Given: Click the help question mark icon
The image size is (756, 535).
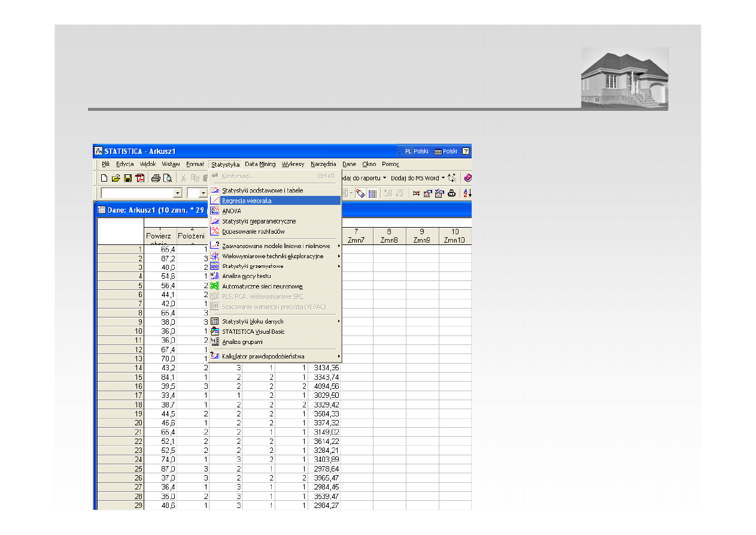Looking at the screenshot, I should pyautogui.click(x=466, y=151).
